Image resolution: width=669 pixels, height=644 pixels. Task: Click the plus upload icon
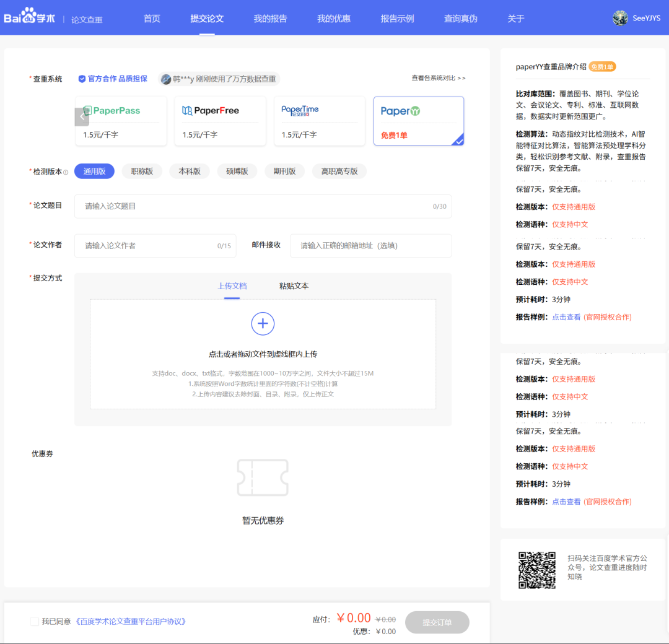click(x=263, y=323)
